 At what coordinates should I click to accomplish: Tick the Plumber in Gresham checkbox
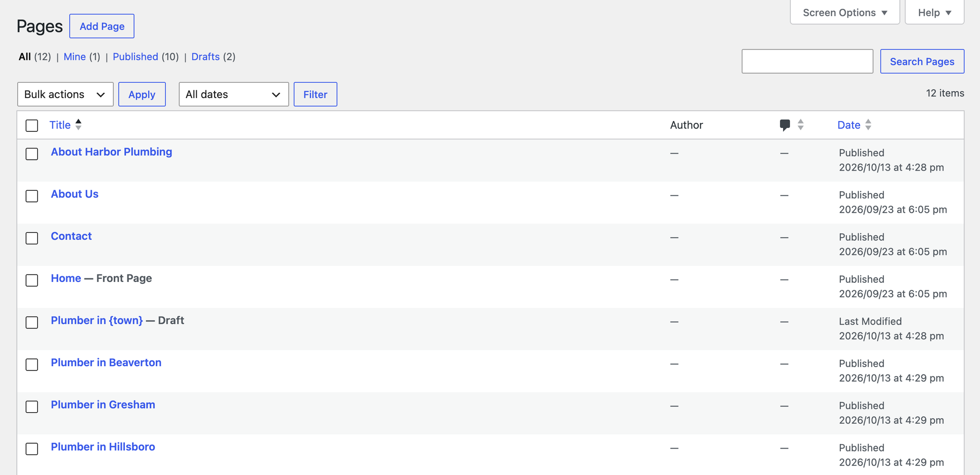tap(32, 407)
